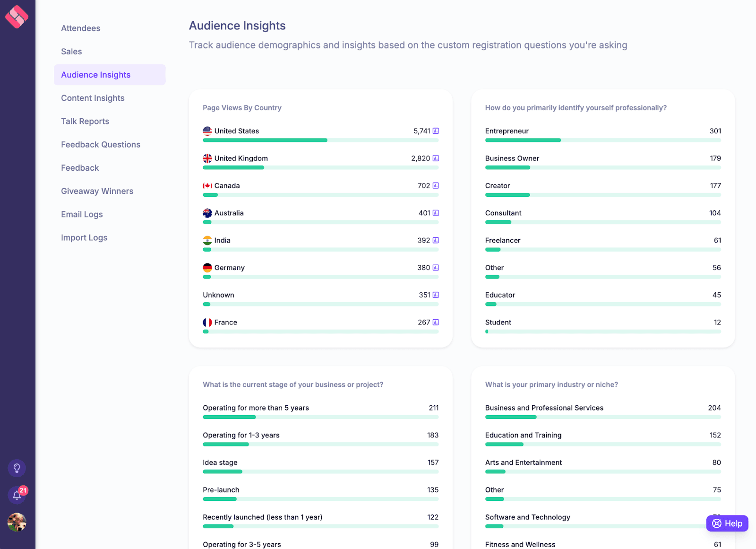Click the Pre-launch label

[x=221, y=490]
